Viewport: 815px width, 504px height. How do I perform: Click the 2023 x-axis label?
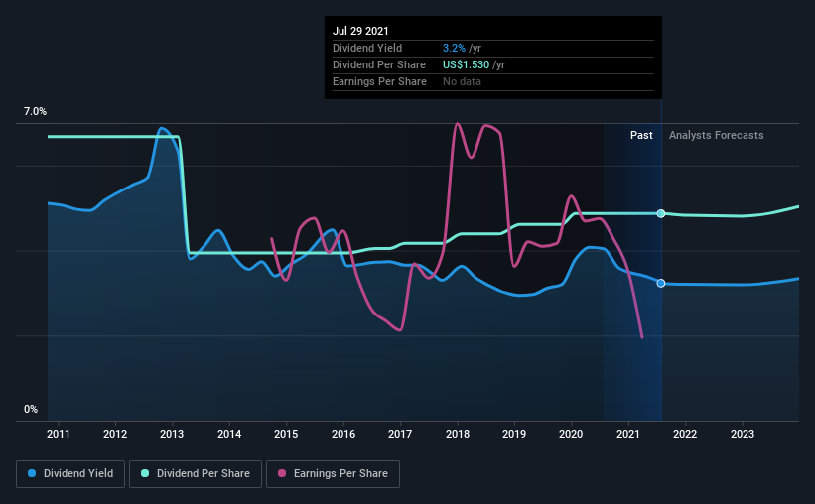[x=743, y=434]
